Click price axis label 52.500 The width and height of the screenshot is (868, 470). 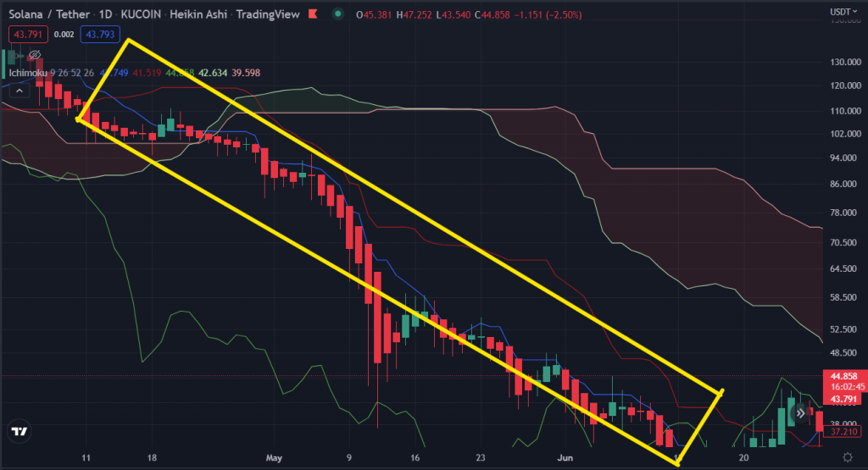click(x=845, y=329)
